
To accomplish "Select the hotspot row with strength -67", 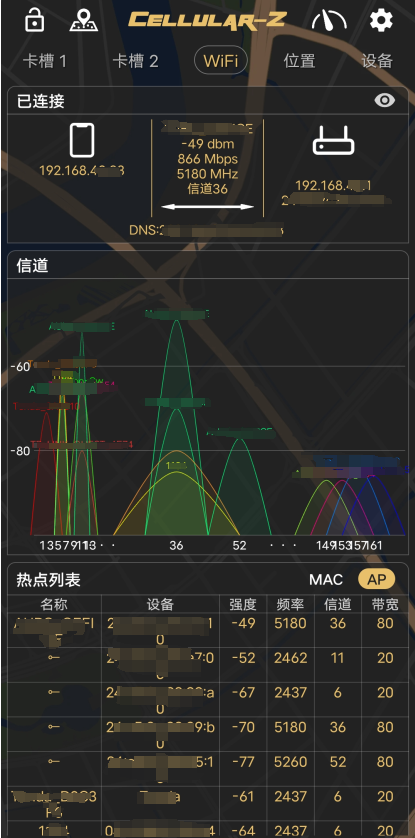I will 208,700.
